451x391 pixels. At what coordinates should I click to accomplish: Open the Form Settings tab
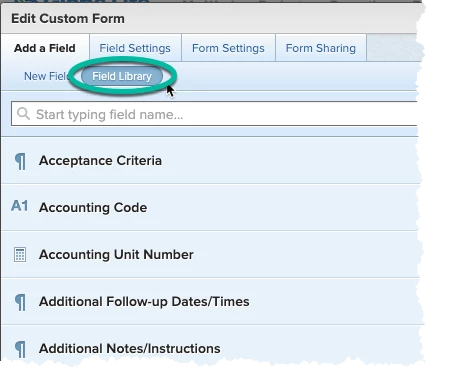click(x=228, y=48)
